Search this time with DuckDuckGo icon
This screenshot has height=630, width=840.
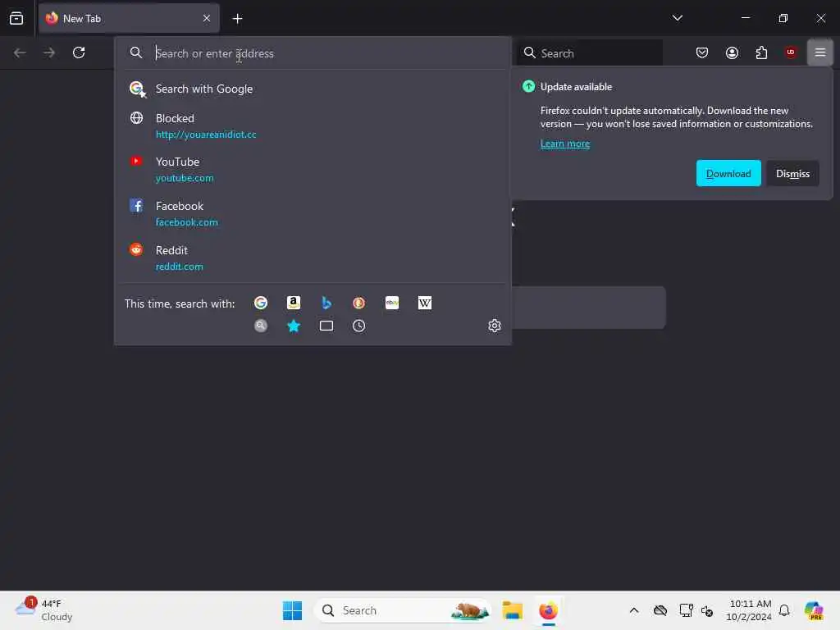(x=359, y=304)
